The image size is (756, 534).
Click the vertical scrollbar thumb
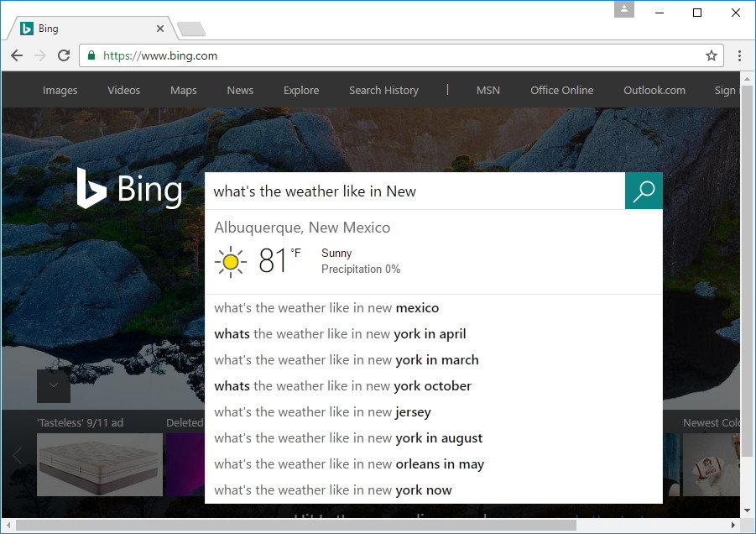(748, 271)
